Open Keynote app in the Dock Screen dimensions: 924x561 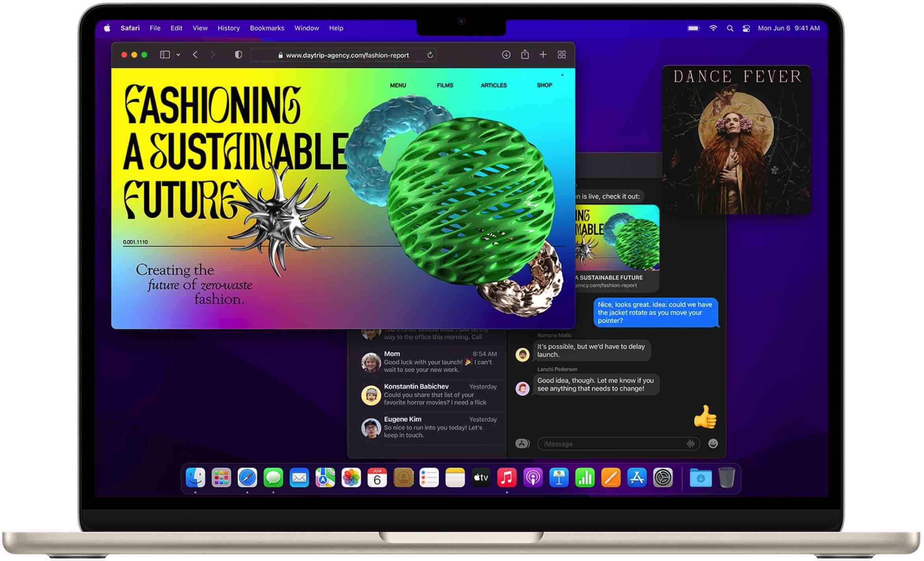tap(559, 478)
